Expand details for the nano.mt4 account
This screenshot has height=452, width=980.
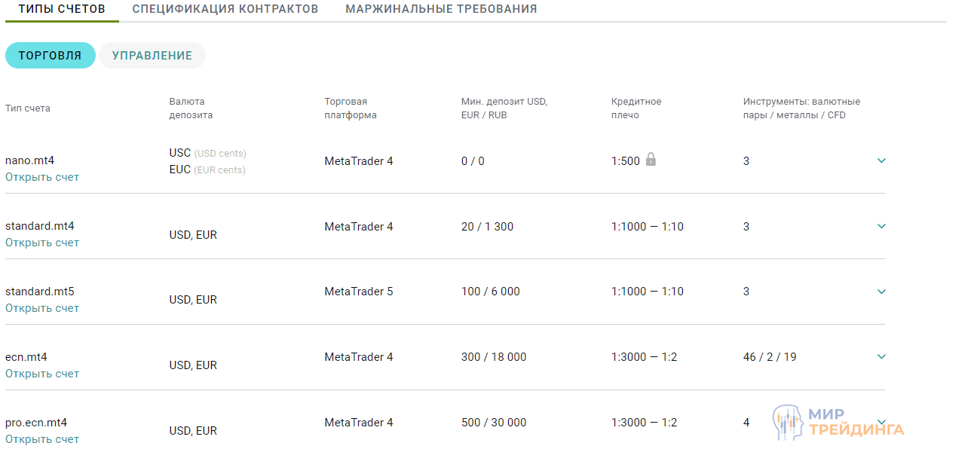click(x=880, y=160)
